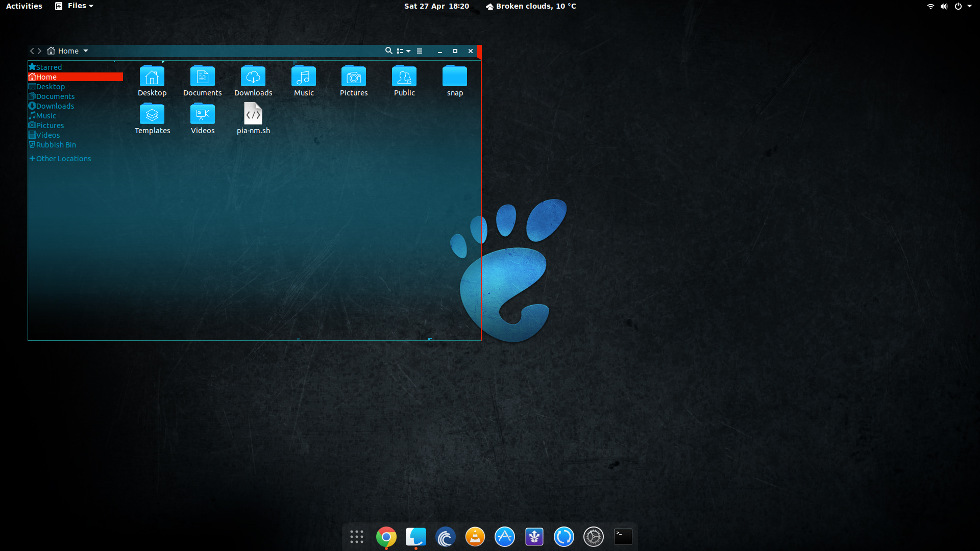Go back with the left arrow
The height and width of the screenshot is (551, 980).
tap(32, 51)
